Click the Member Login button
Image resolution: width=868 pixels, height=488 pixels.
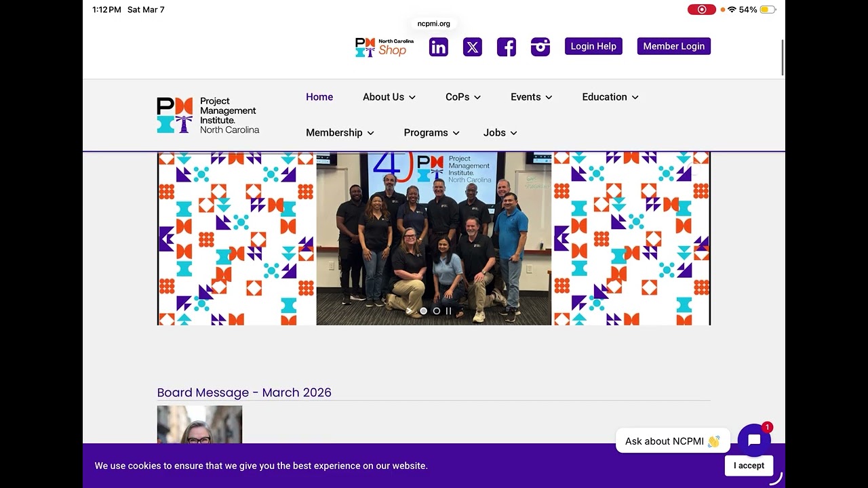[x=674, y=46]
